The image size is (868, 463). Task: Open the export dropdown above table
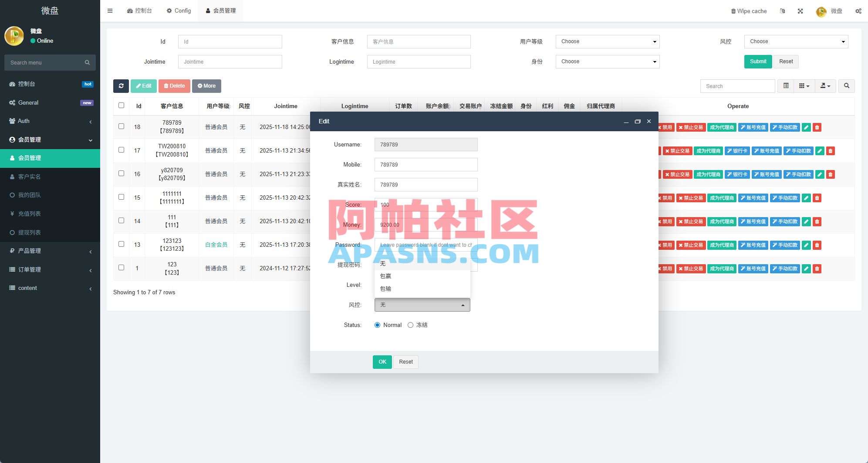(x=825, y=86)
